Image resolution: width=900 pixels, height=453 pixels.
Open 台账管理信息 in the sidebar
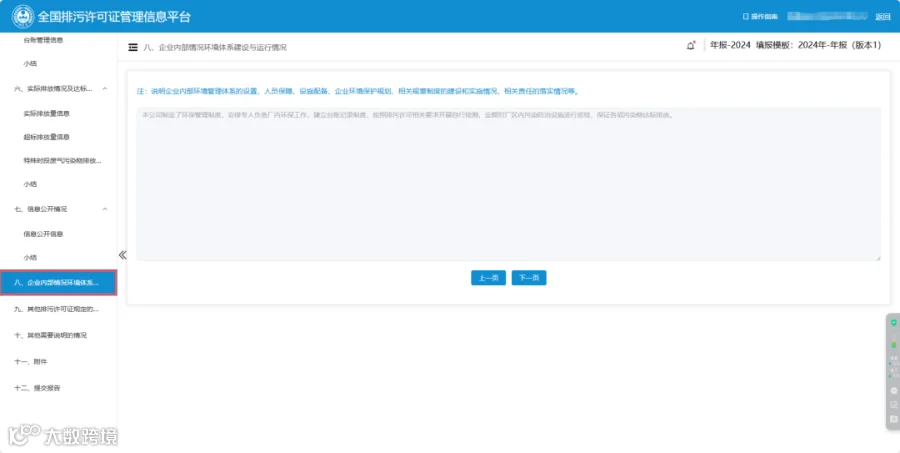click(x=43, y=40)
